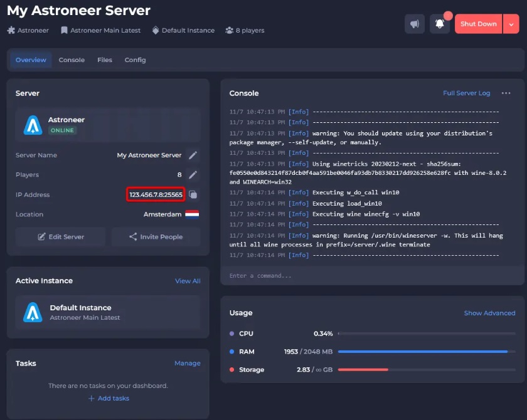527x420 pixels.
Task: Edit the Server Name pencil icon
Action: (x=193, y=155)
